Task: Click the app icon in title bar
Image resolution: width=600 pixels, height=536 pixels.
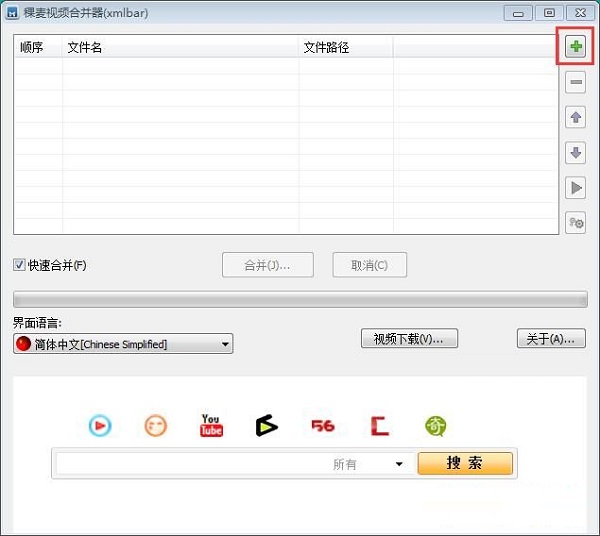Action: pos(12,13)
